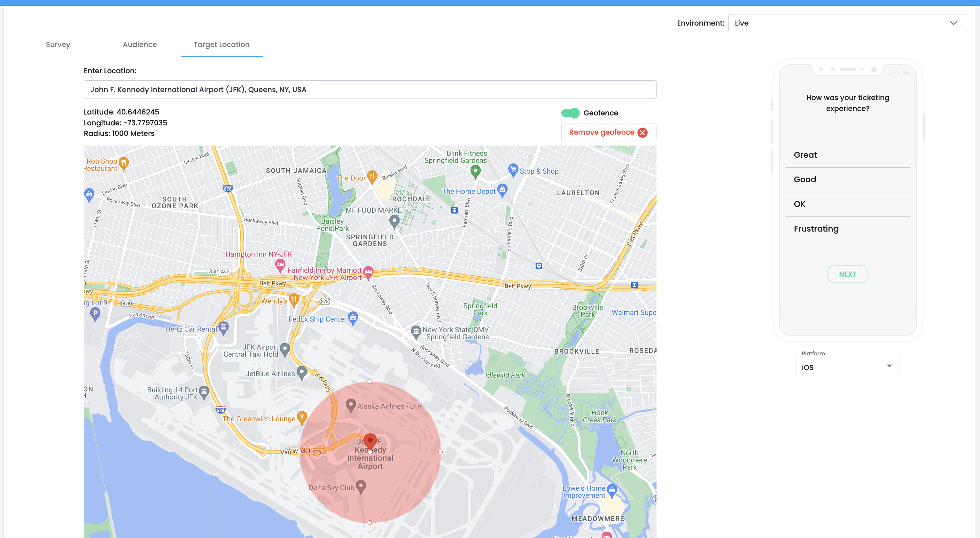Screen dimensions: 980x538
Task: Choose the Frustrating response in the preview
Action: 816,228
